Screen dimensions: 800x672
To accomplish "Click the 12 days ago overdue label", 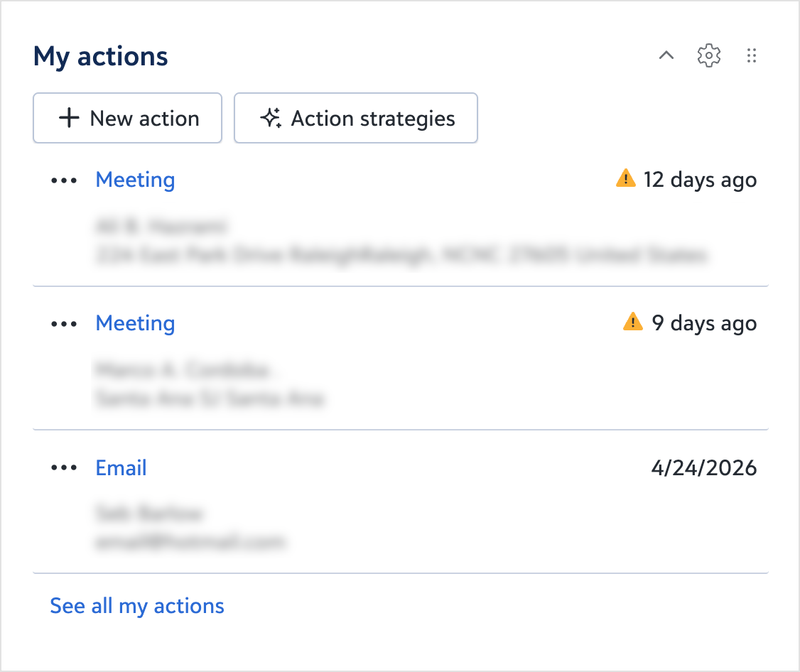I will point(700,180).
